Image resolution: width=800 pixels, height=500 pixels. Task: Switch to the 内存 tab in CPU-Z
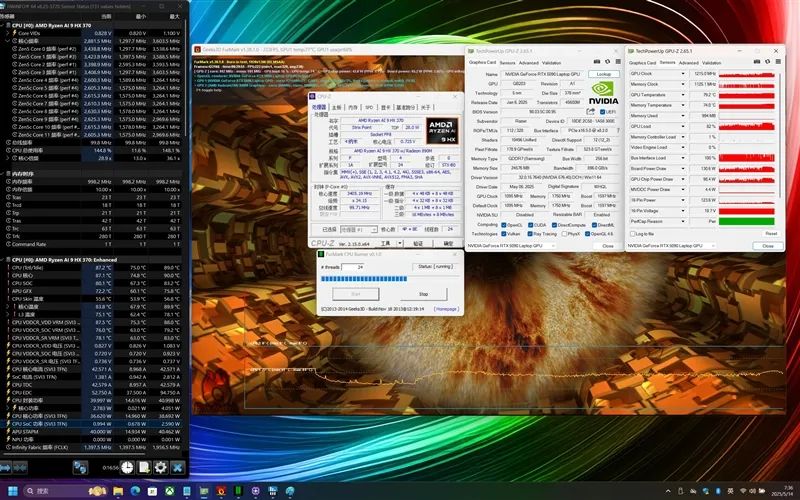click(353, 108)
